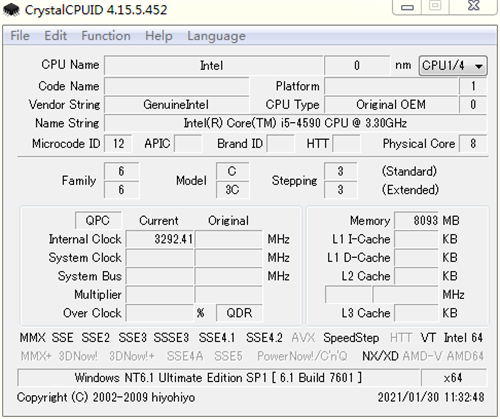
Task: Click the x64 architecture field
Action: (x=453, y=378)
